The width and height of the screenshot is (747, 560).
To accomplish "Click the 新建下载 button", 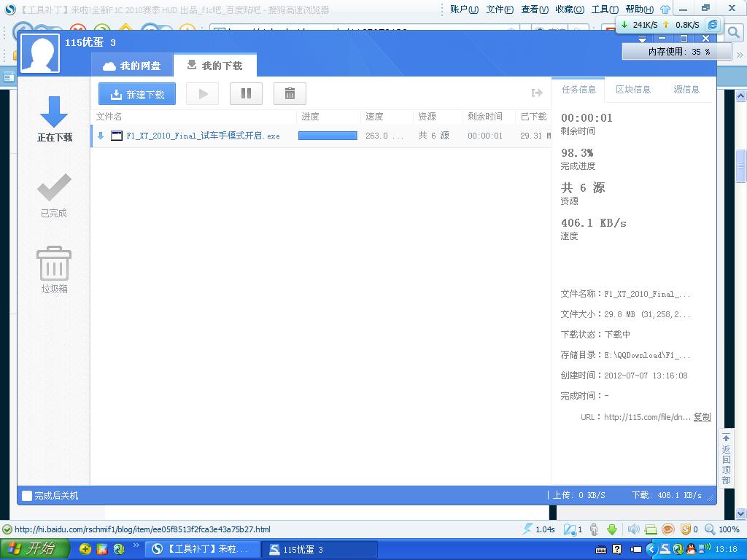I will (137, 94).
